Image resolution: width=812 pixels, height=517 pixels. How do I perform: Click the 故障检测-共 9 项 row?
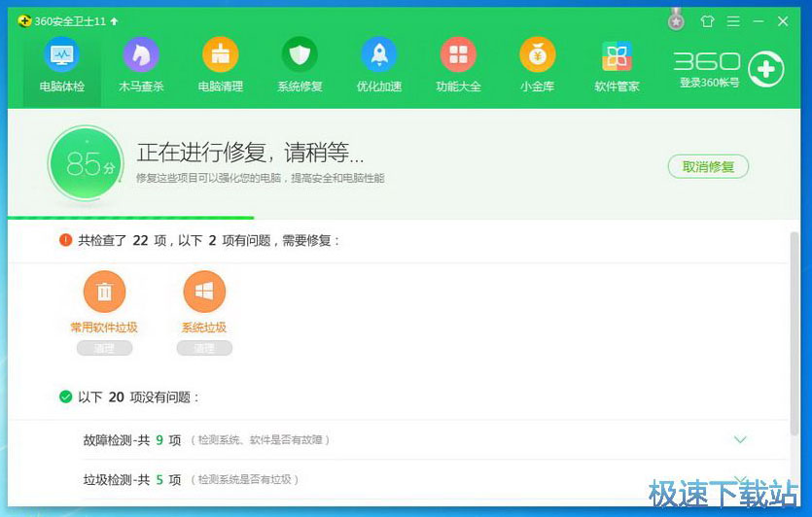[434, 440]
